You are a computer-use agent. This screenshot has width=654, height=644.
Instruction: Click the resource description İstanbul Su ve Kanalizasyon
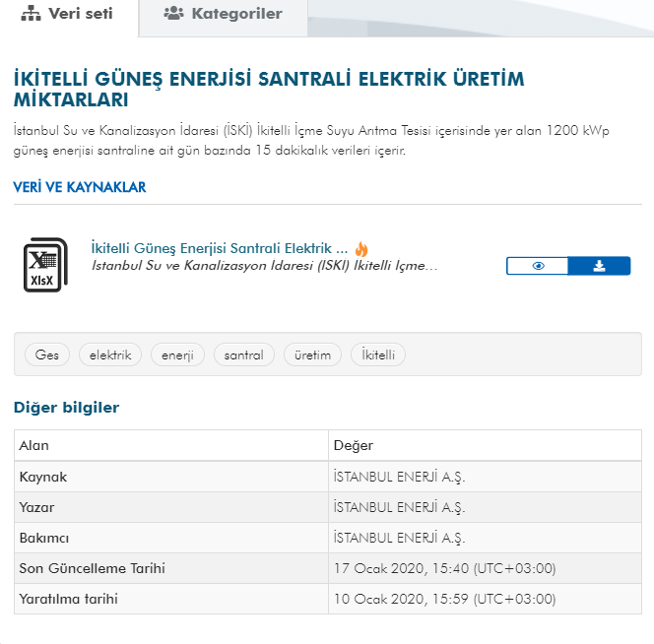point(264,266)
